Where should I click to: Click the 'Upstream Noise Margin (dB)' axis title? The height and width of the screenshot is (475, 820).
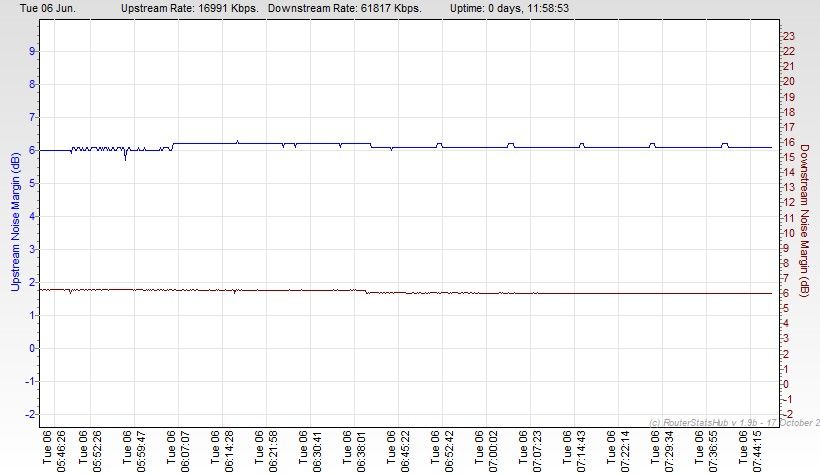click(15, 222)
